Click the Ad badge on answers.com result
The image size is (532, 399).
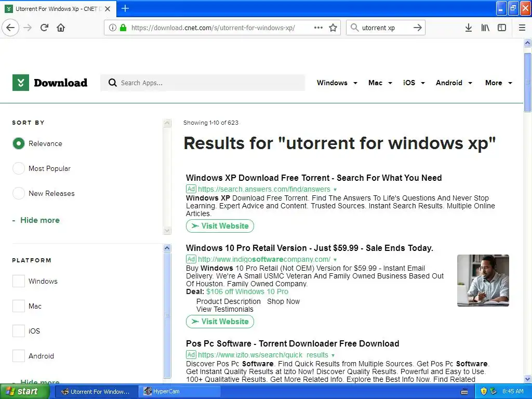coord(191,189)
